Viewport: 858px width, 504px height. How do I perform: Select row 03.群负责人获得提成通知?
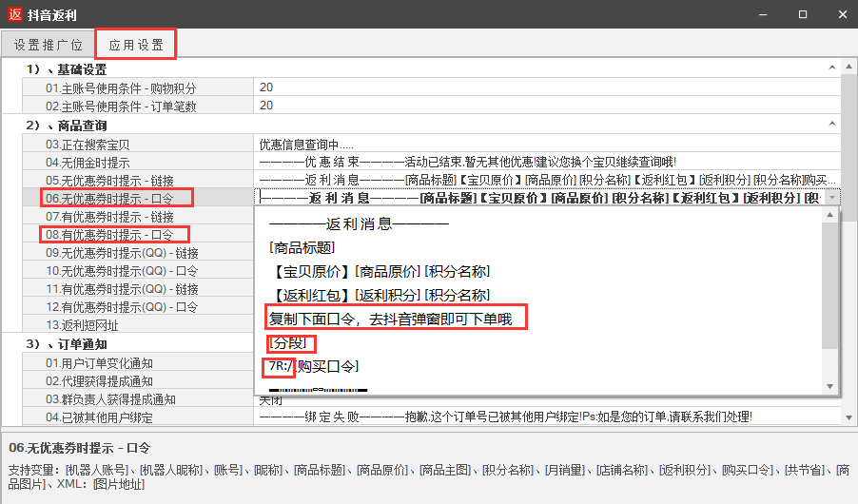(137, 399)
